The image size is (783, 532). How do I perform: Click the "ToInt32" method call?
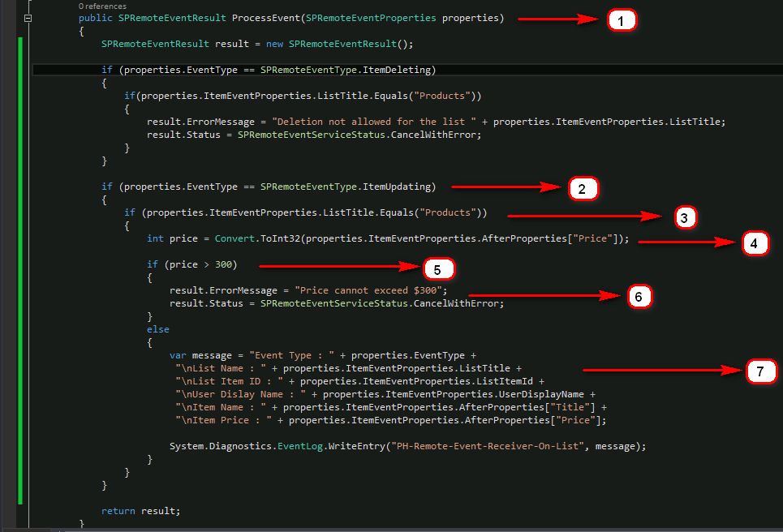click(281, 238)
